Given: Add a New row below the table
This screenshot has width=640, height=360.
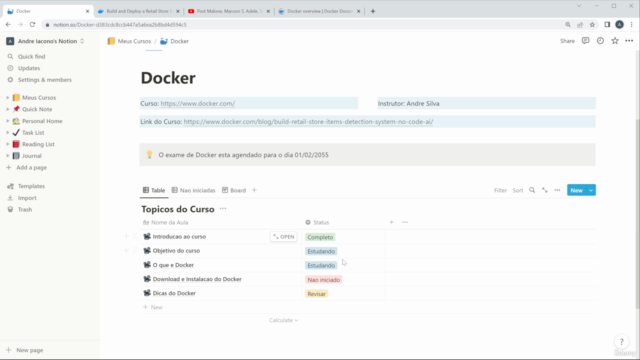Looking at the screenshot, I should click(x=153, y=307).
